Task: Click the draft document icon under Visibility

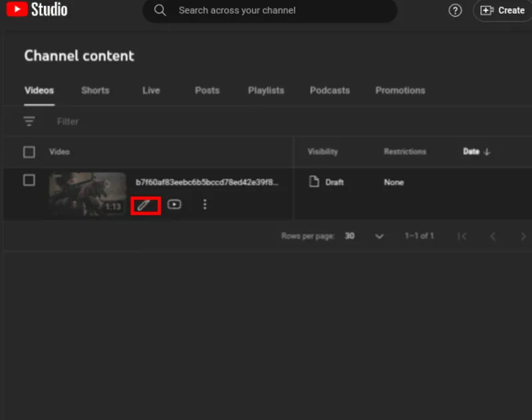Action: [x=314, y=181]
